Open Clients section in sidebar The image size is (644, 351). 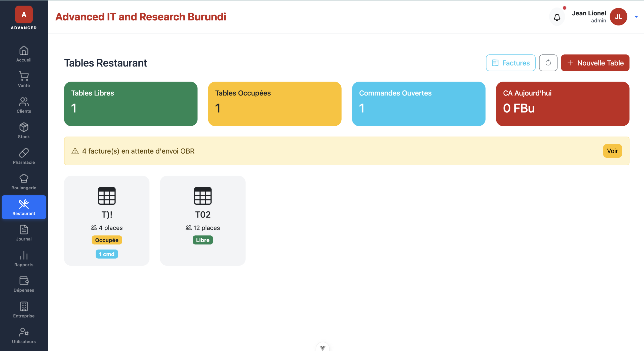(x=24, y=105)
